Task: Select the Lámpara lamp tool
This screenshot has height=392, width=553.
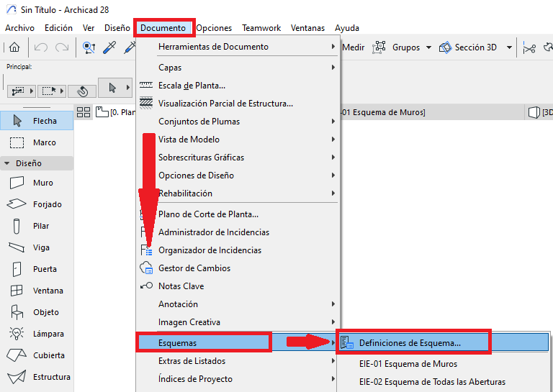Action: click(x=36, y=334)
